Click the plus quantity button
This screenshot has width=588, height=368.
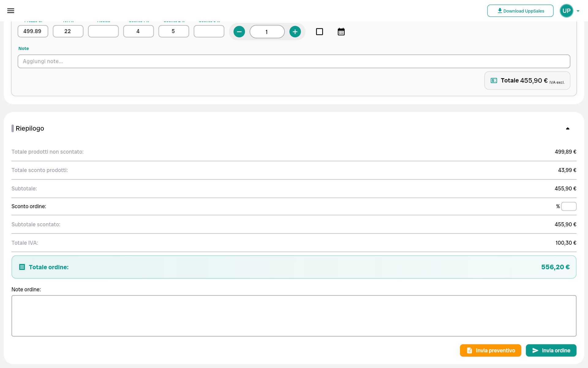(295, 32)
